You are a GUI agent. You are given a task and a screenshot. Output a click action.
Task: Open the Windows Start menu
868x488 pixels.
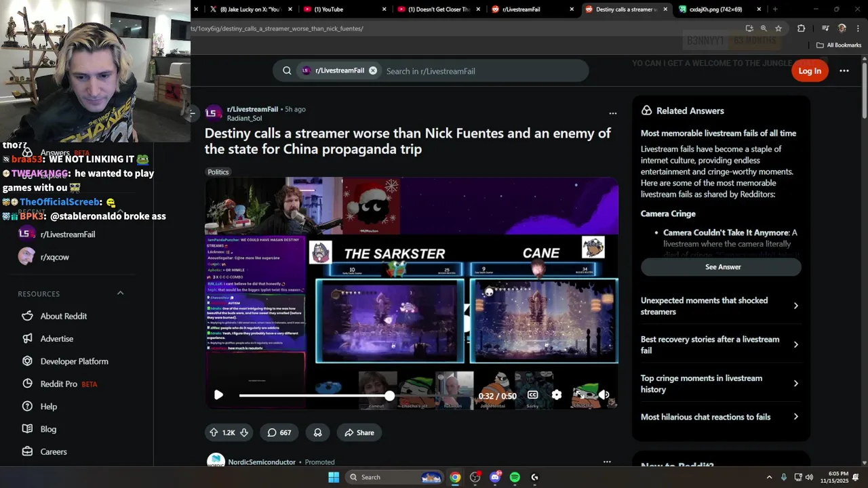(334, 477)
